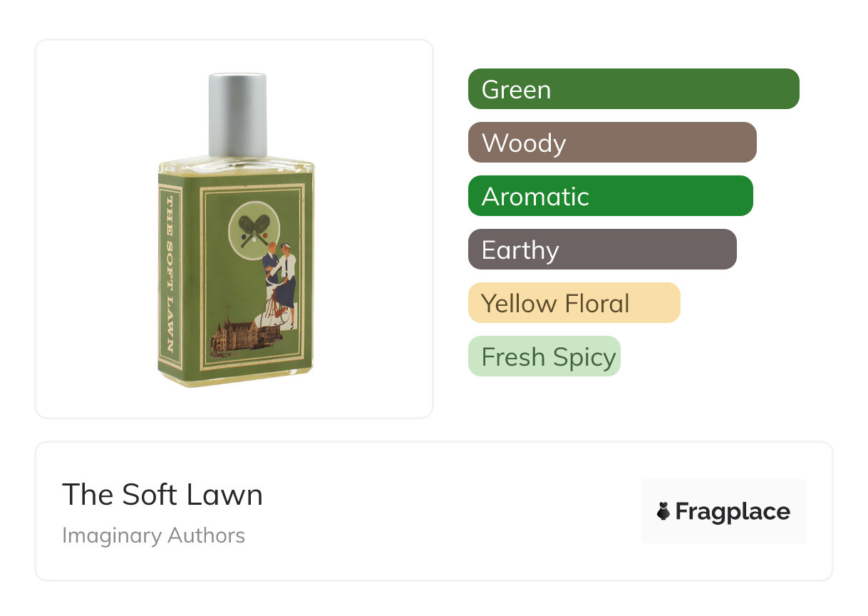Viewport: 868px width, 616px height.
Task: Select the Woody accord bar
Action: [x=611, y=143]
